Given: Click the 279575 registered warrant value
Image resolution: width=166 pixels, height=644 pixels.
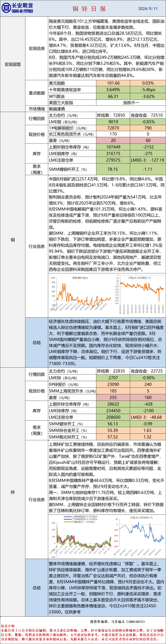Looking at the screenshot, I should tap(113, 160).
